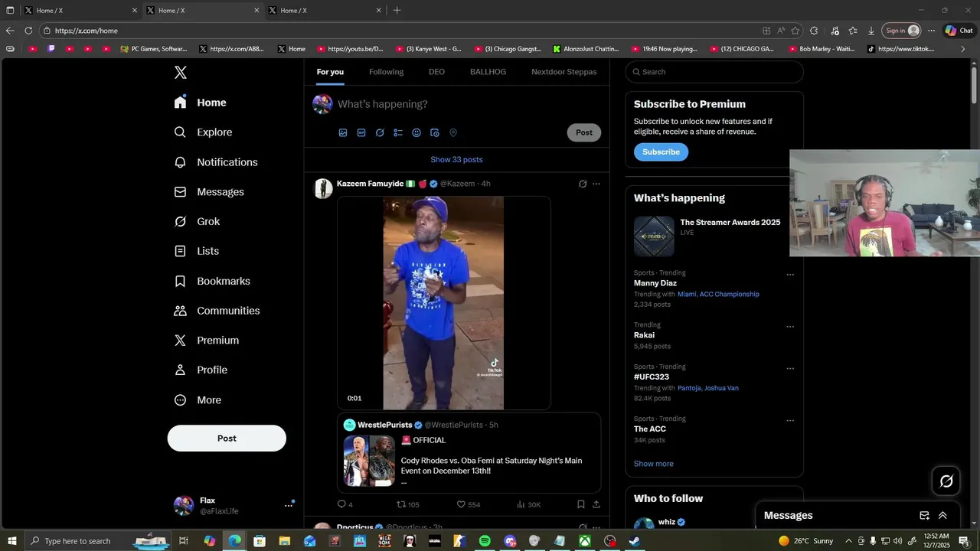Viewport: 980px width, 551px height.
Task: Switch to the Nextdoor Steppas tab
Action: point(564,72)
